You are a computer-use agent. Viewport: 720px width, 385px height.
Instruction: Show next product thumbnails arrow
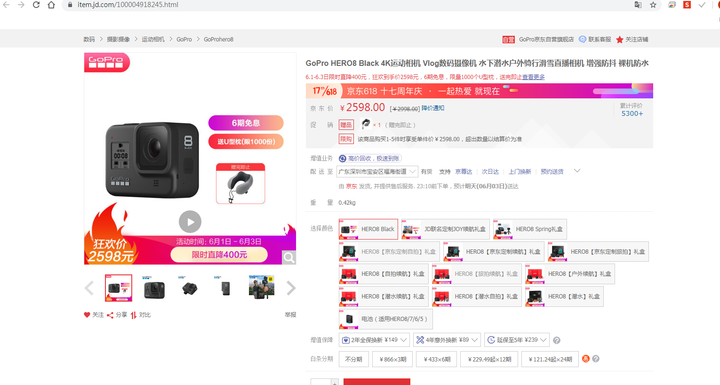tap(291, 288)
